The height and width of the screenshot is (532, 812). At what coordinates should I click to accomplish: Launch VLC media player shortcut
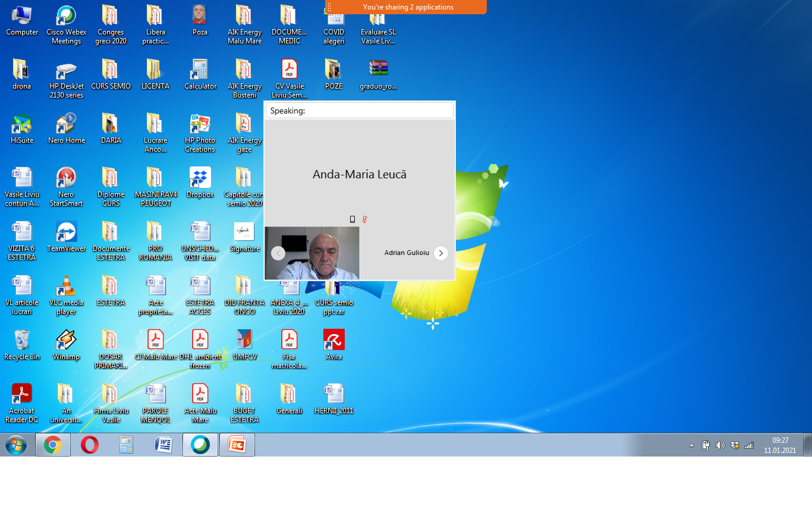click(x=67, y=295)
